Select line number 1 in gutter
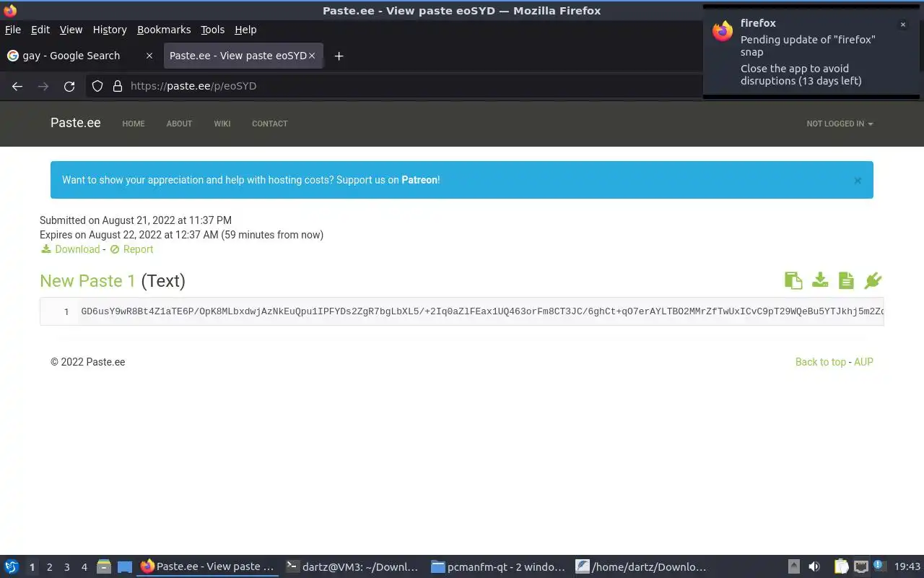Image resolution: width=924 pixels, height=578 pixels. click(x=66, y=312)
